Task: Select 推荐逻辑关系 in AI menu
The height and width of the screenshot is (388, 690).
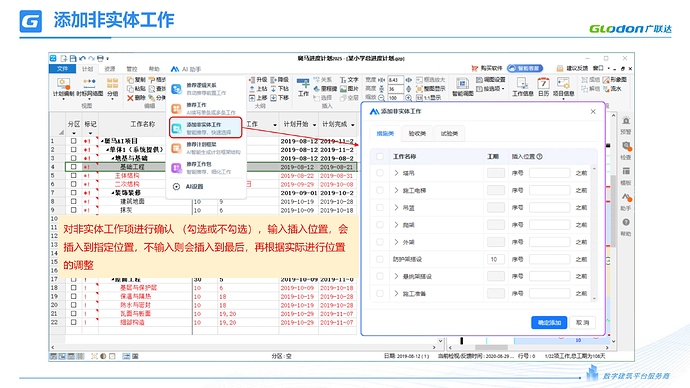Action: 206,88
